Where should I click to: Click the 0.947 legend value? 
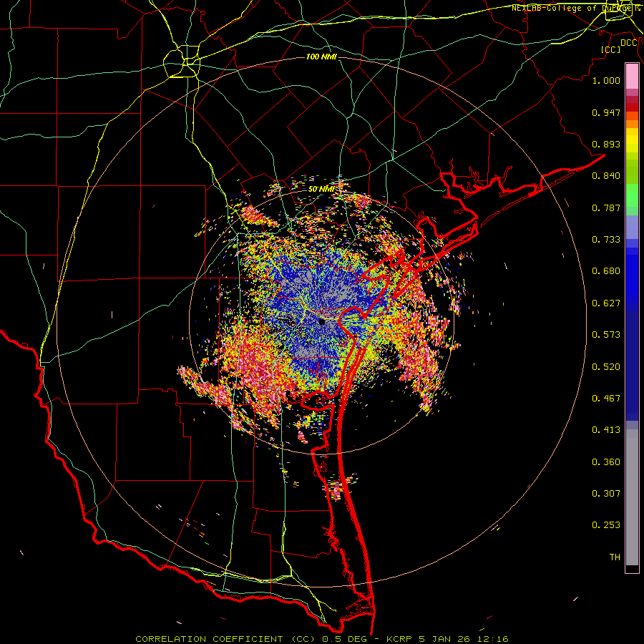[x=606, y=112]
